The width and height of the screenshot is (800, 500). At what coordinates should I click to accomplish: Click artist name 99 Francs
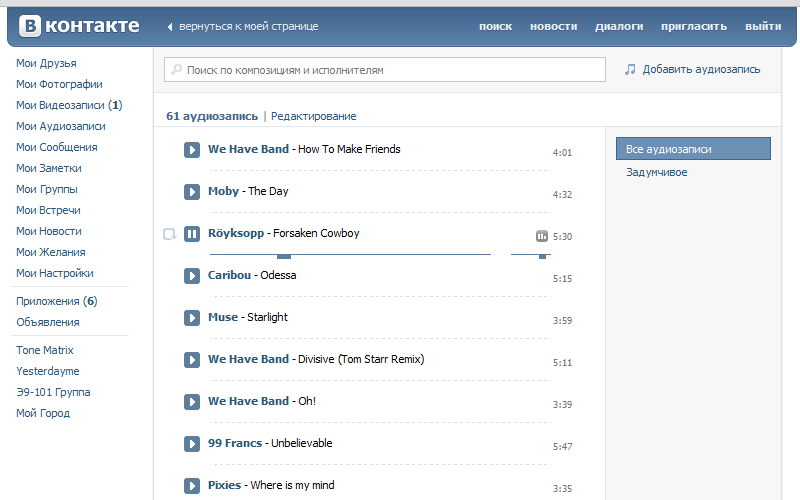click(x=235, y=443)
